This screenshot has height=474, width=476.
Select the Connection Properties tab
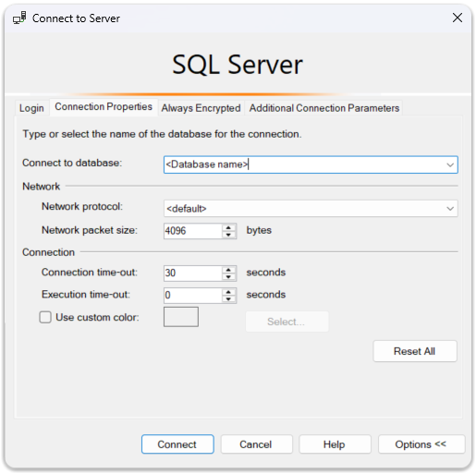pos(104,107)
